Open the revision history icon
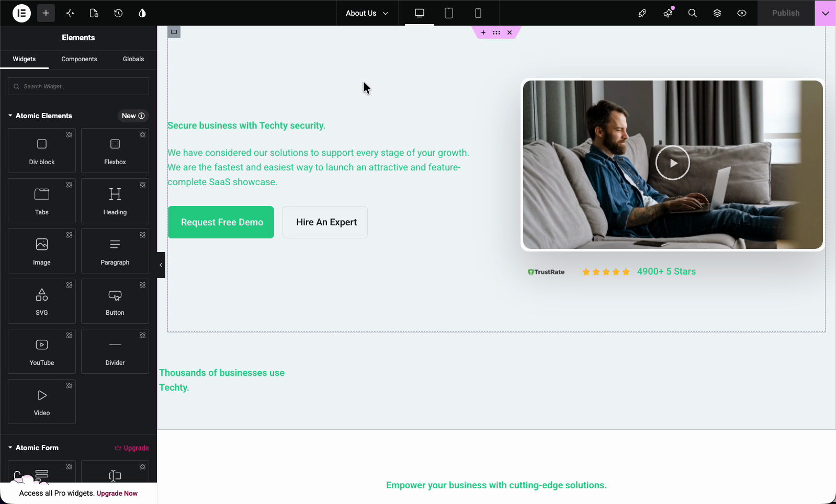Screen dimensions: 836x504 coord(118,13)
